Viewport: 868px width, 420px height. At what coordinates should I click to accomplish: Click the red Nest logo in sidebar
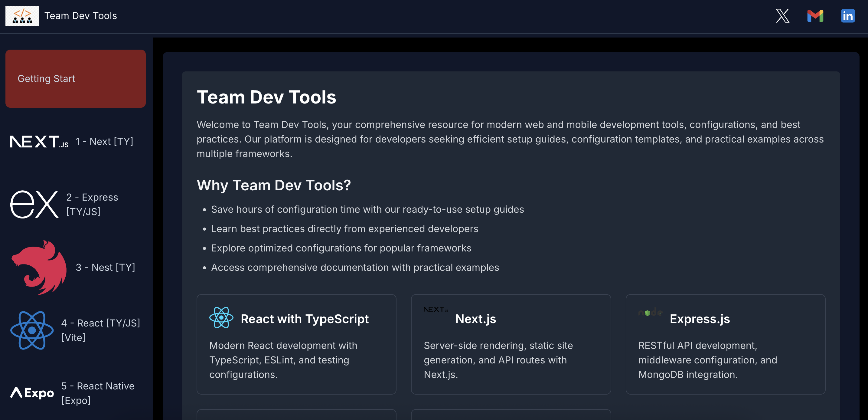(39, 267)
